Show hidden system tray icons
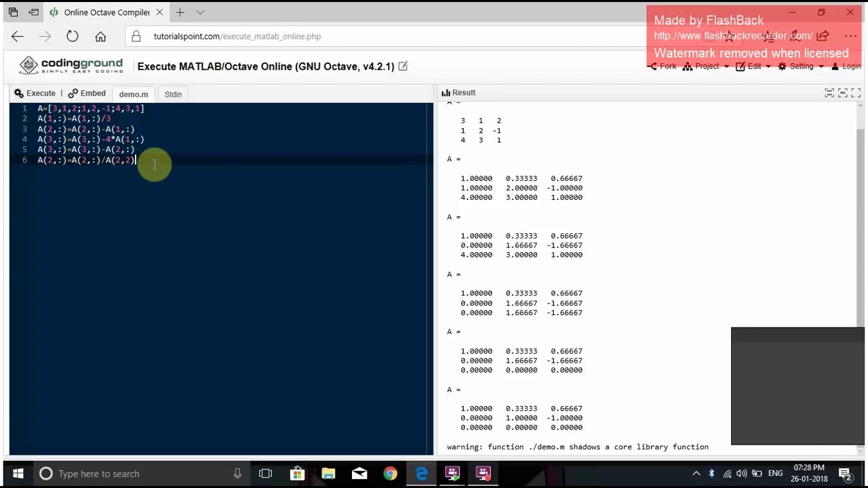 tap(696, 474)
